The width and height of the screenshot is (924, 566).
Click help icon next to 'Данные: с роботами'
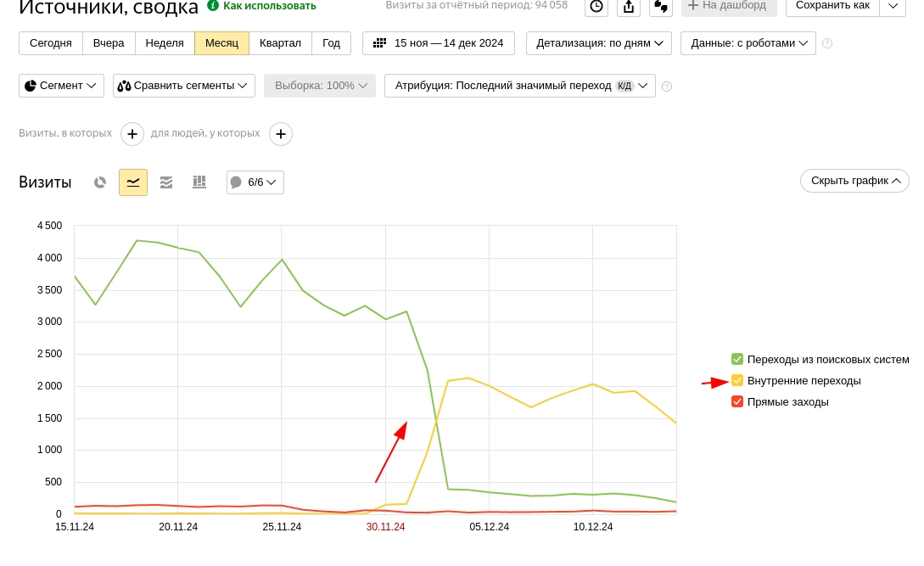pos(827,43)
